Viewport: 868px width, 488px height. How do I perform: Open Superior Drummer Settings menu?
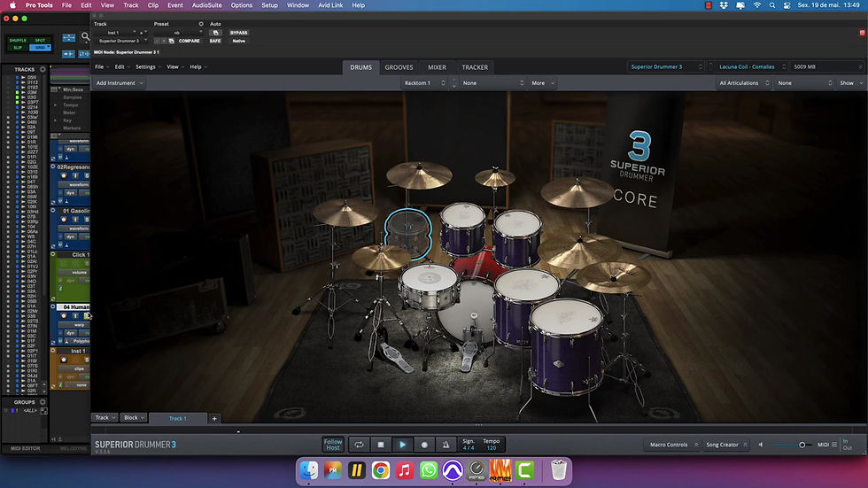pyautogui.click(x=148, y=67)
